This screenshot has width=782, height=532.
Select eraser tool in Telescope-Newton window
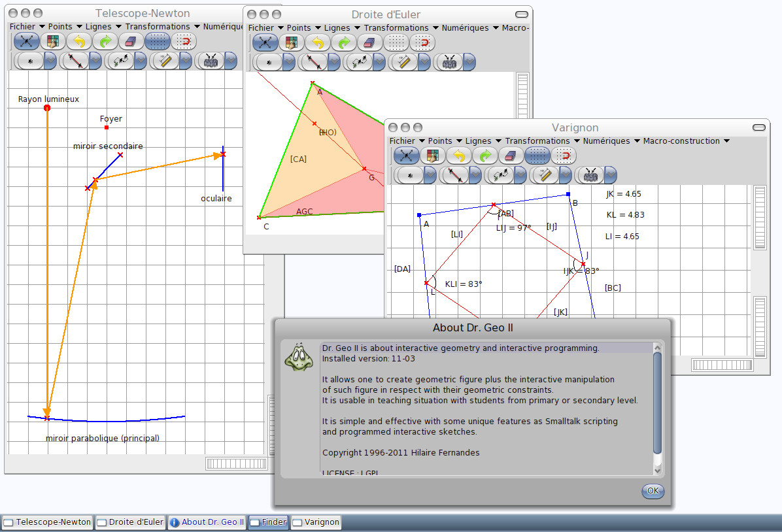coord(131,41)
